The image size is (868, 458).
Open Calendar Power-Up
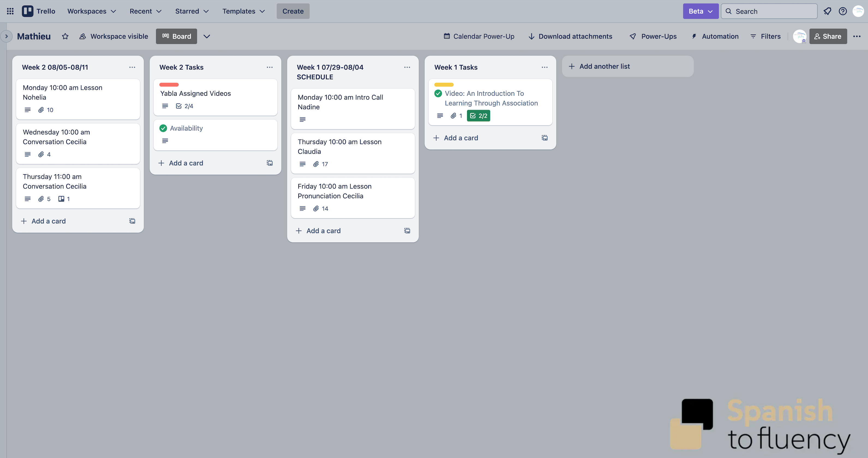(x=479, y=36)
